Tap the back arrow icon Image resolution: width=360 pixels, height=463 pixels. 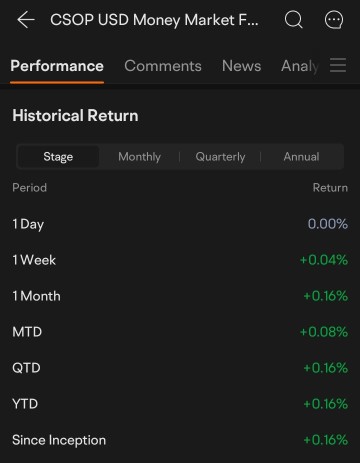(x=26, y=20)
